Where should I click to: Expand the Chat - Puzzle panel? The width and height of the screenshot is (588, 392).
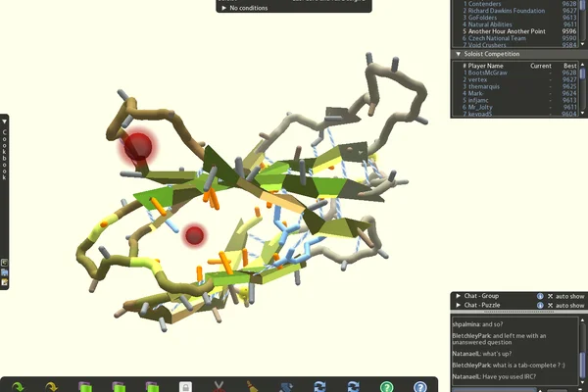[459, 306]
